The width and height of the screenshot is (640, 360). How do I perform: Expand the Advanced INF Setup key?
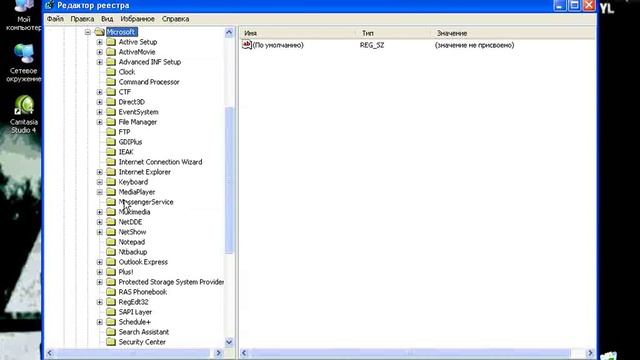click(x=100, y=62)
